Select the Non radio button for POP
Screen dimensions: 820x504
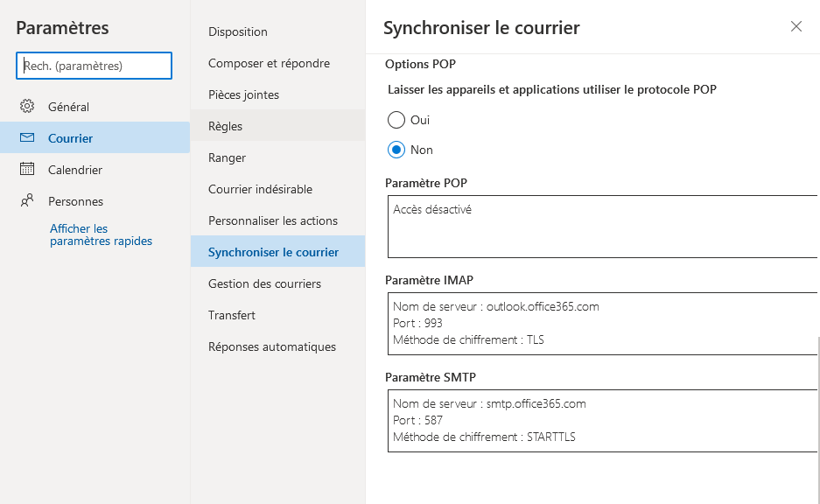tap(396, 150)
